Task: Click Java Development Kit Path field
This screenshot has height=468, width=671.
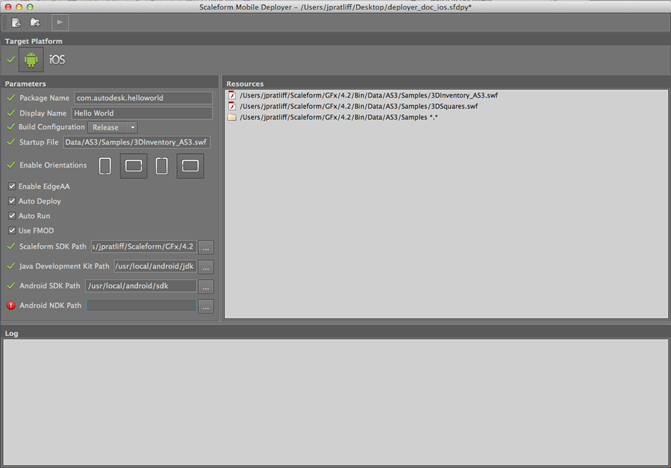Action: (x=155, y=267)
